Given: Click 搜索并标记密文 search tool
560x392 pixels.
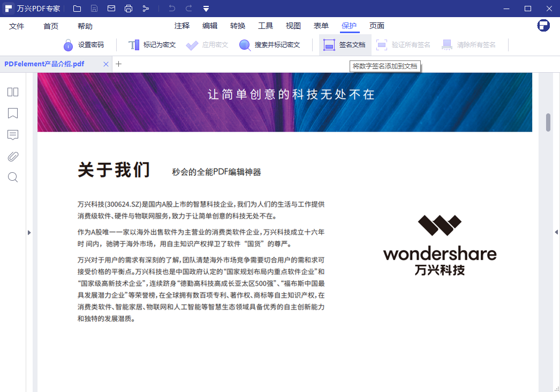Looking at the screenshot, I should (270, 45).
